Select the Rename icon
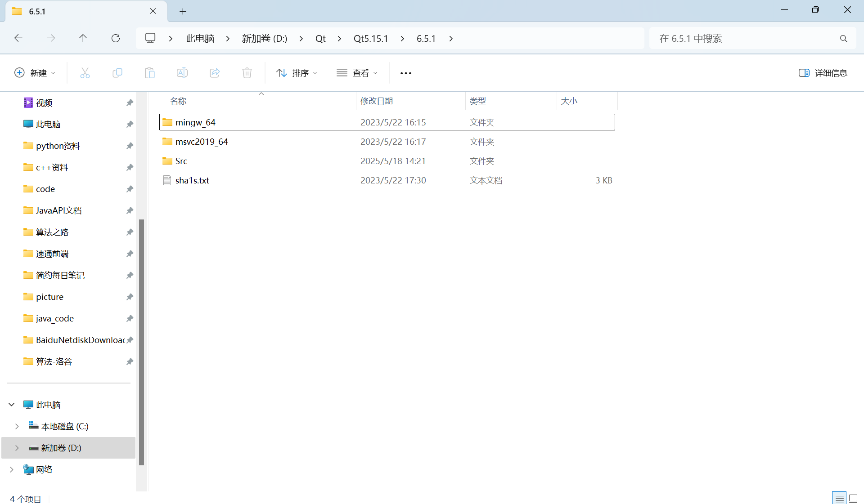The image size is (864, 504). (x=182, y=73)
